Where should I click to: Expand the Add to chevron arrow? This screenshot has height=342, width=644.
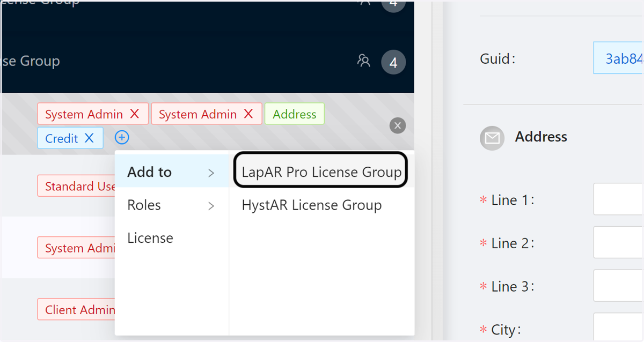coord(211,173)
